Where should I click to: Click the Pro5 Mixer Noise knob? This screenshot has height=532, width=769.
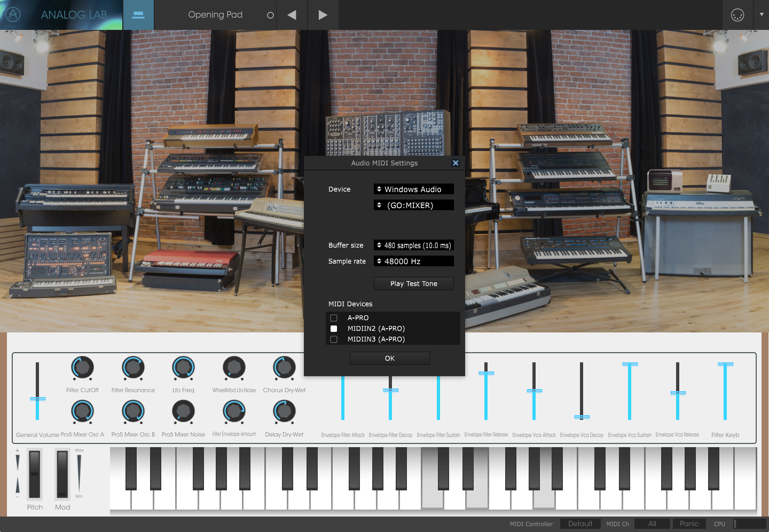pos(183,411)
